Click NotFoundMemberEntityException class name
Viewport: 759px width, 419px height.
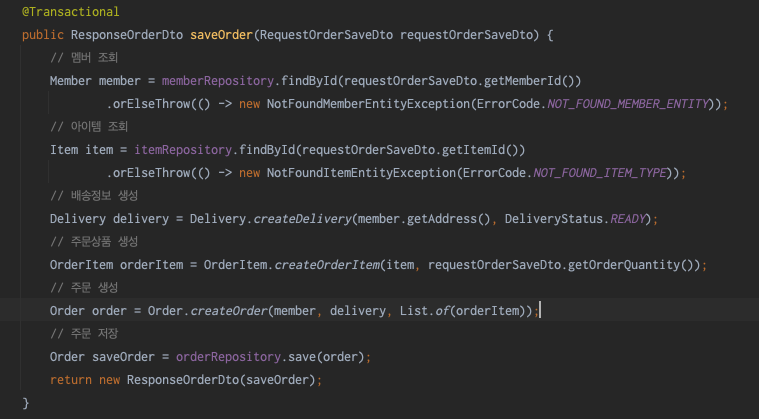[368, 104]
